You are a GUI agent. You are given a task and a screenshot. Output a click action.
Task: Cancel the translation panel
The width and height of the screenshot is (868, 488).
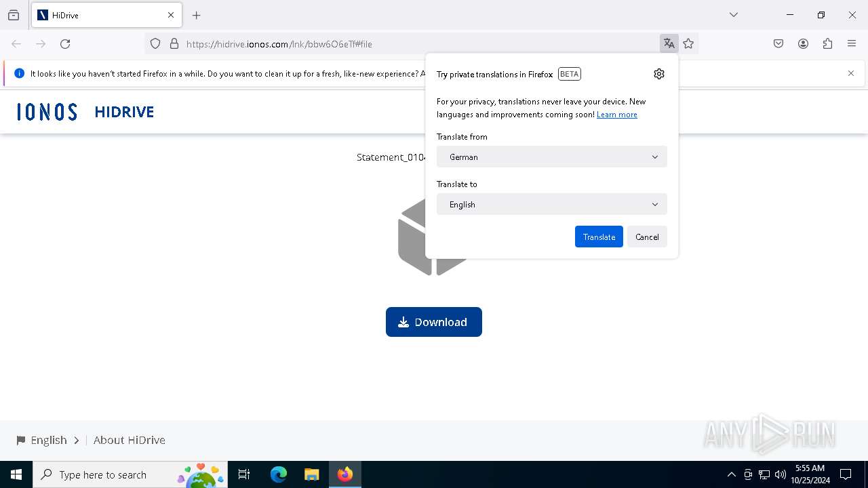pyautogui.click(x=647, y=237)
